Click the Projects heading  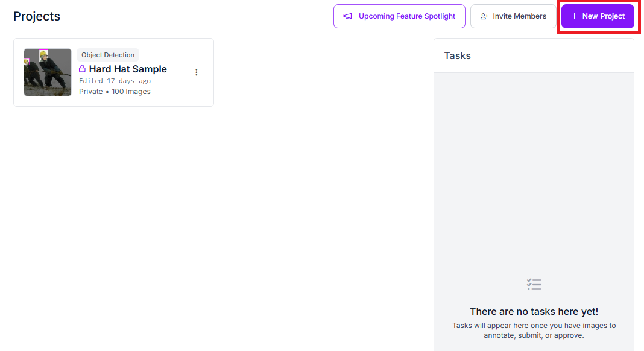click(37, 16)
